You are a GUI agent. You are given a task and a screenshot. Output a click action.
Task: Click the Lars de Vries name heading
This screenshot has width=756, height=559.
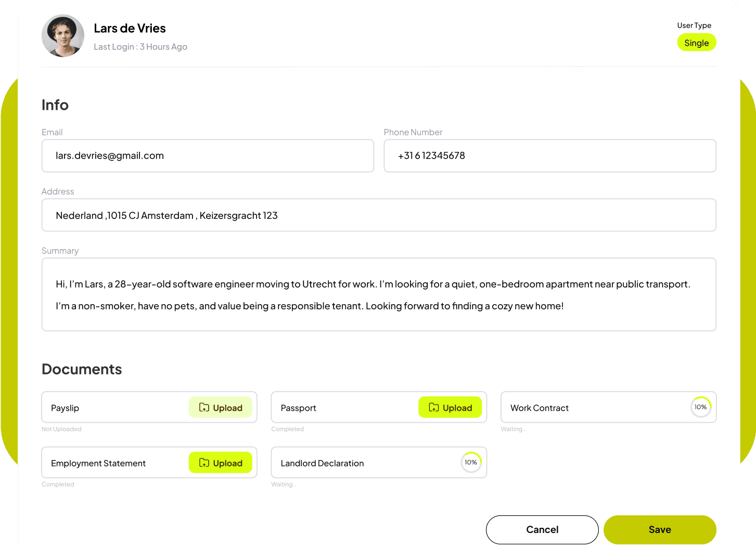130,28
